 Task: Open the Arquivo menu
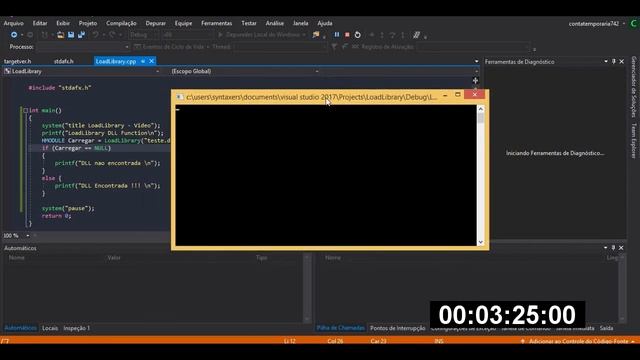[x=13, y=23]
